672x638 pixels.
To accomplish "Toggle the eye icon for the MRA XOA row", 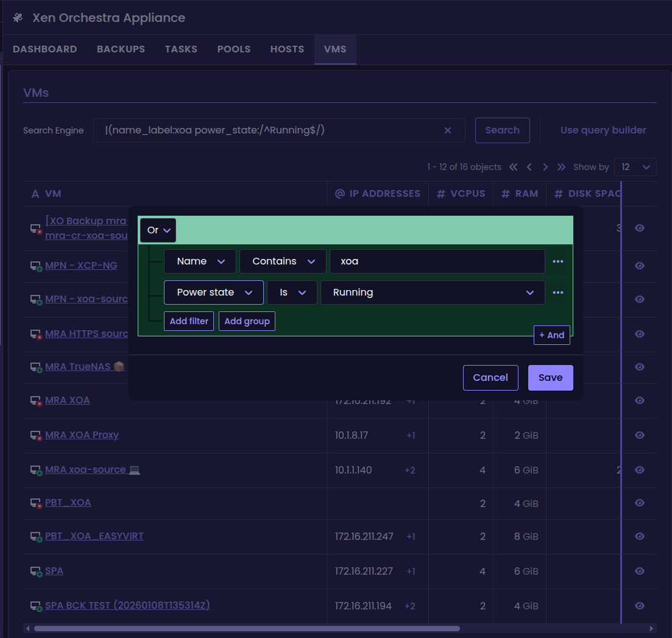I will click(639, 400).
